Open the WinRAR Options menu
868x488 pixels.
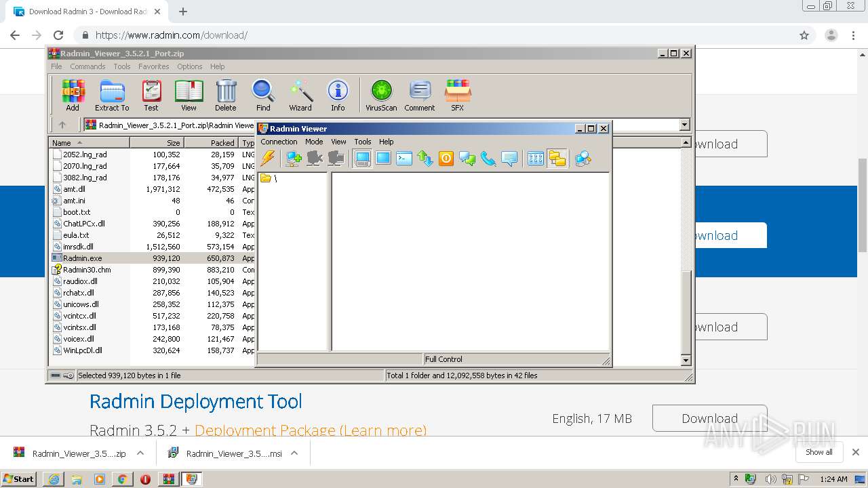(x=190, y=66)
